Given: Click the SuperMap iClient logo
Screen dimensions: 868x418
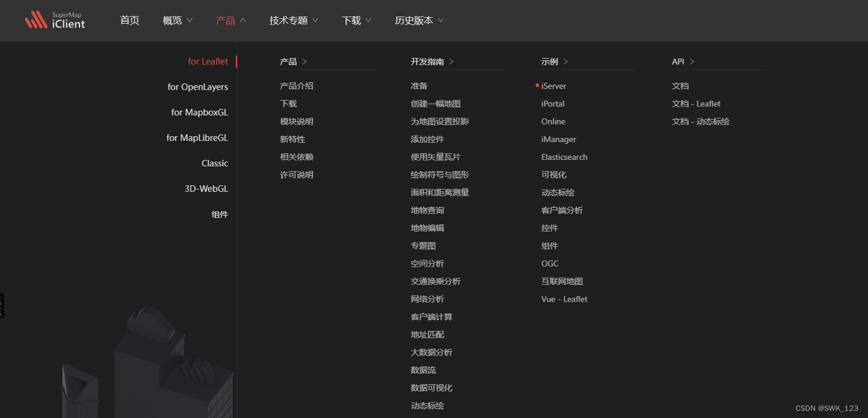Looking at the screenshot, I should pyautogui.click(x=55, y=20).
